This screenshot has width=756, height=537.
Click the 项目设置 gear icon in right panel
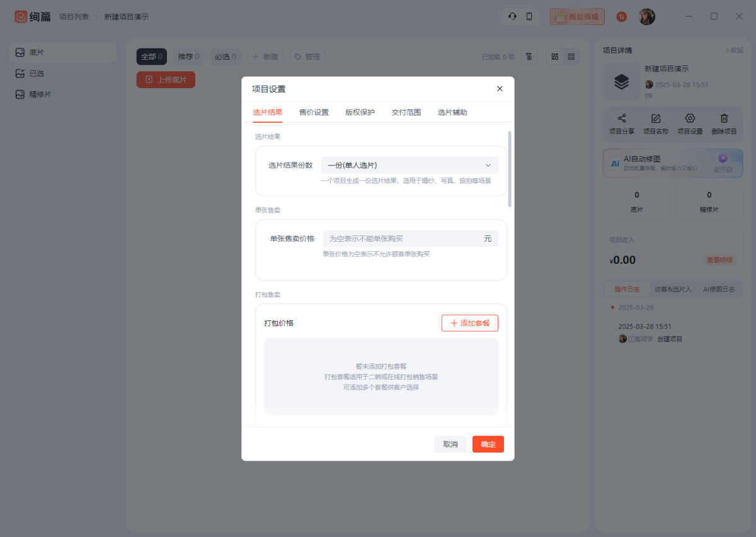point(690,118)
